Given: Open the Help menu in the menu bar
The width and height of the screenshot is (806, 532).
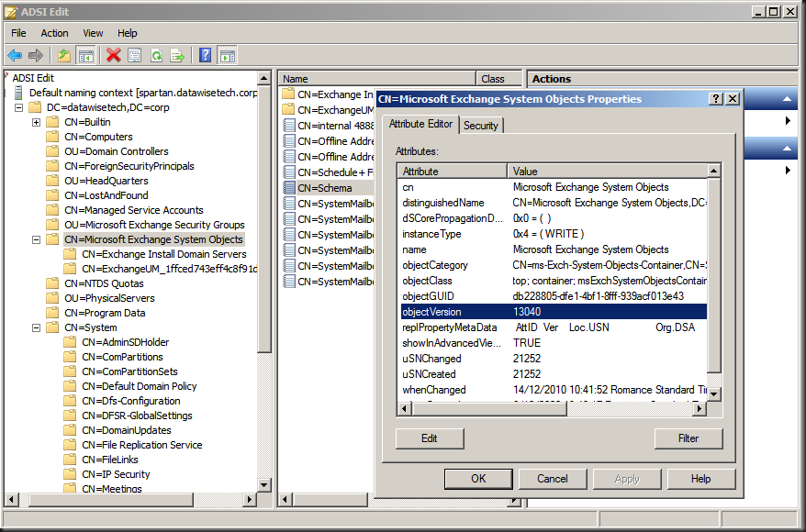Looking at the screenshot, I should click(127, 33).
